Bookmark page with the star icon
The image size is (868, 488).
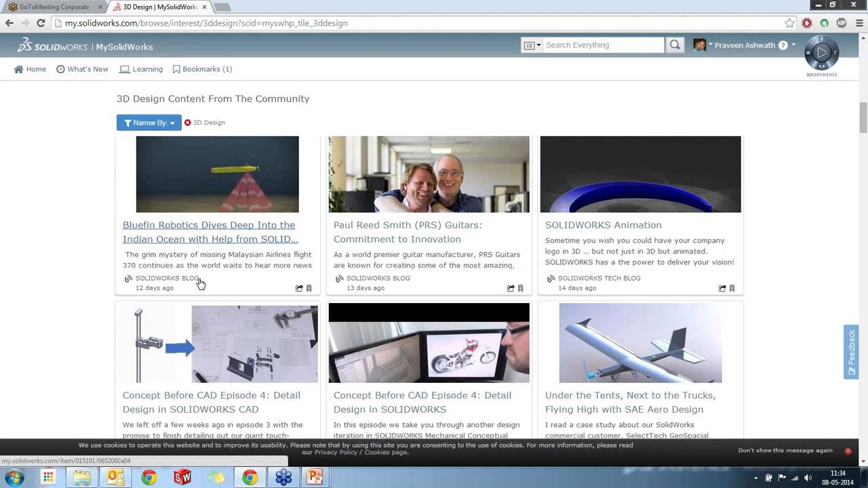coord(789,23)
